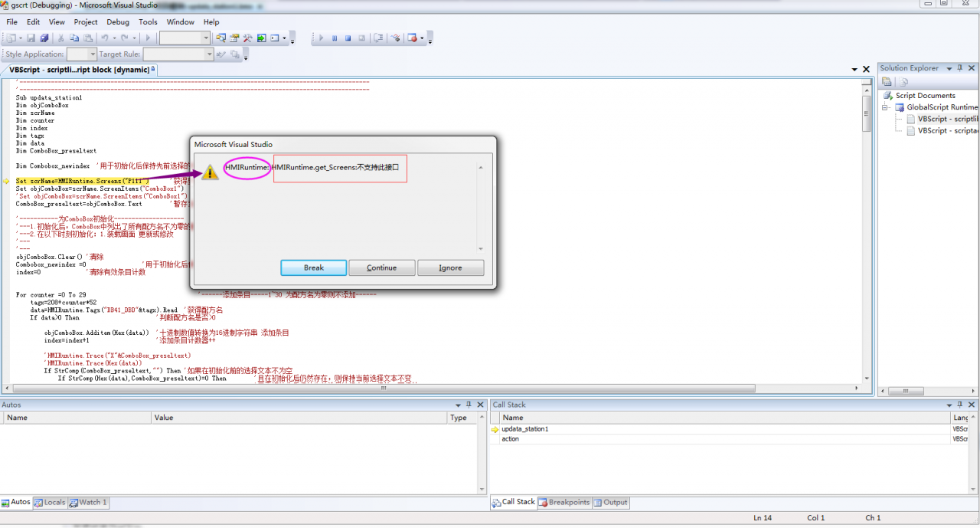Click the Save All toolbar icon
The width and height of the screenshot is (980, 528).
tap(44, 38)
